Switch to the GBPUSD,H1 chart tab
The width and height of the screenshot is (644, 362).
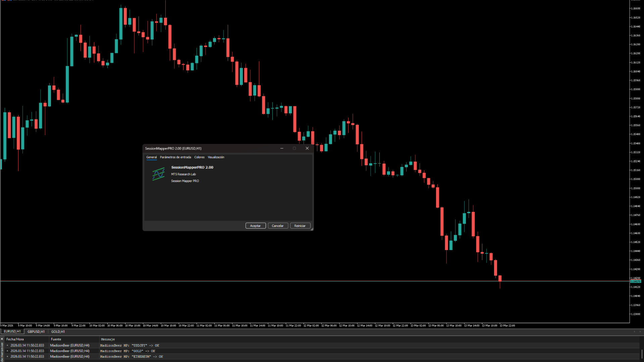36,331
